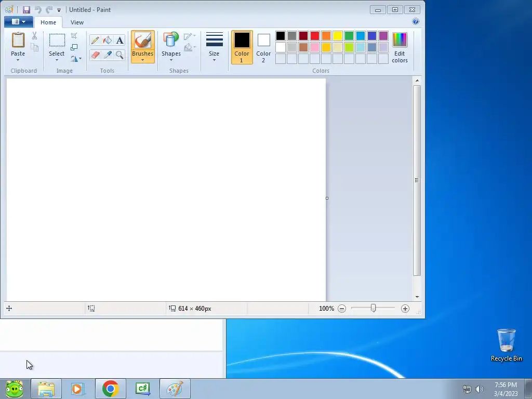Click the vertical scrollbar down arrow
The image size is (532, 399).
coord(417,297)
